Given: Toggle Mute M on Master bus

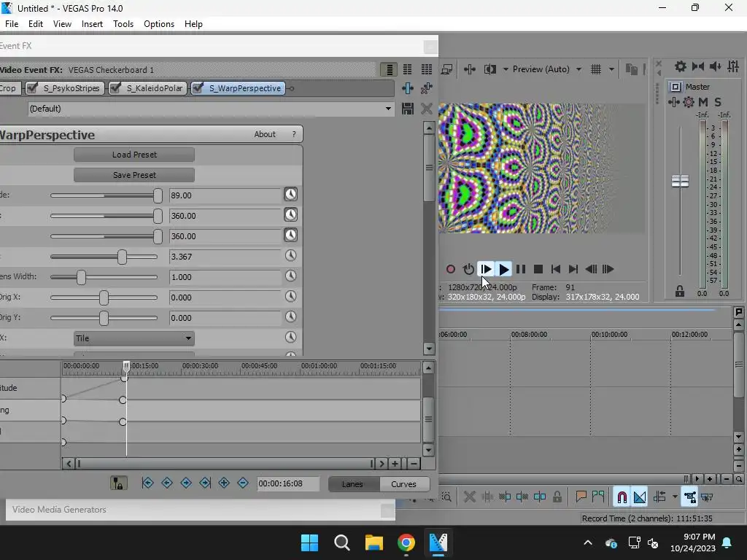Looking at the screenshot, I should pos(703,102).
